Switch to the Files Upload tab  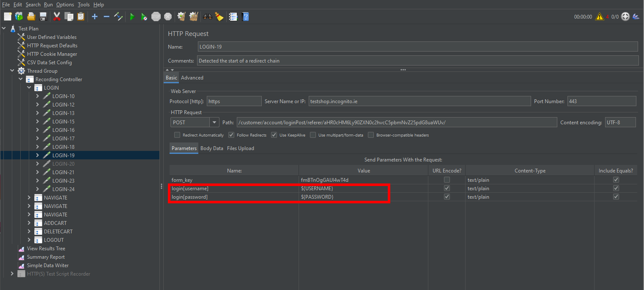[x=241, y=148]
